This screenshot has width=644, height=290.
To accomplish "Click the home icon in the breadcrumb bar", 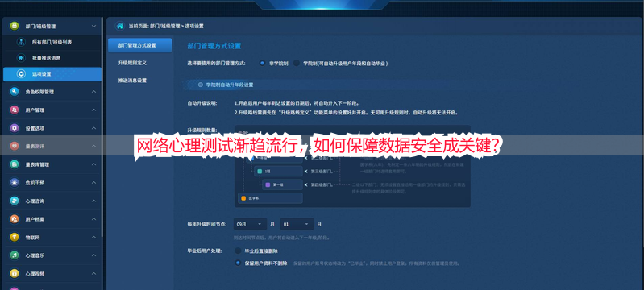I will [x=120, y=26].
